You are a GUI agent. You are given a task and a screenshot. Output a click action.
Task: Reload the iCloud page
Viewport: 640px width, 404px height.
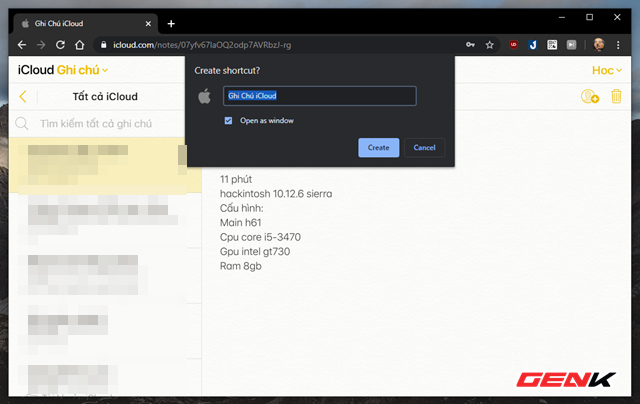[x=61, y=45]
